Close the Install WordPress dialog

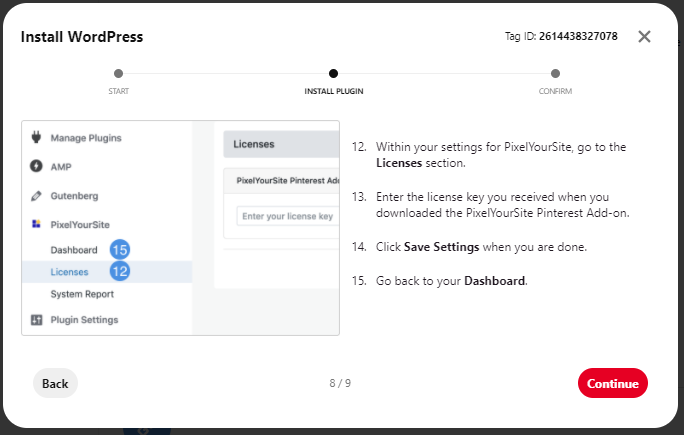coord(644,37)
